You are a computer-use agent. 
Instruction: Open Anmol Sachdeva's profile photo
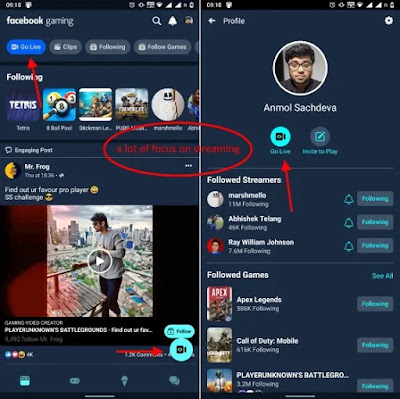pyautogui.click(x=300, y=68)
